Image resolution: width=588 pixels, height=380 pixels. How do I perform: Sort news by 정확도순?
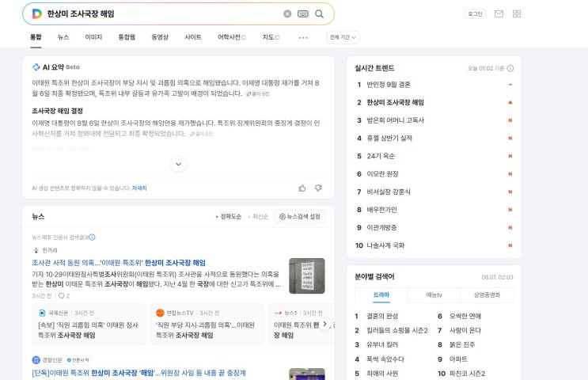(229, 216)
